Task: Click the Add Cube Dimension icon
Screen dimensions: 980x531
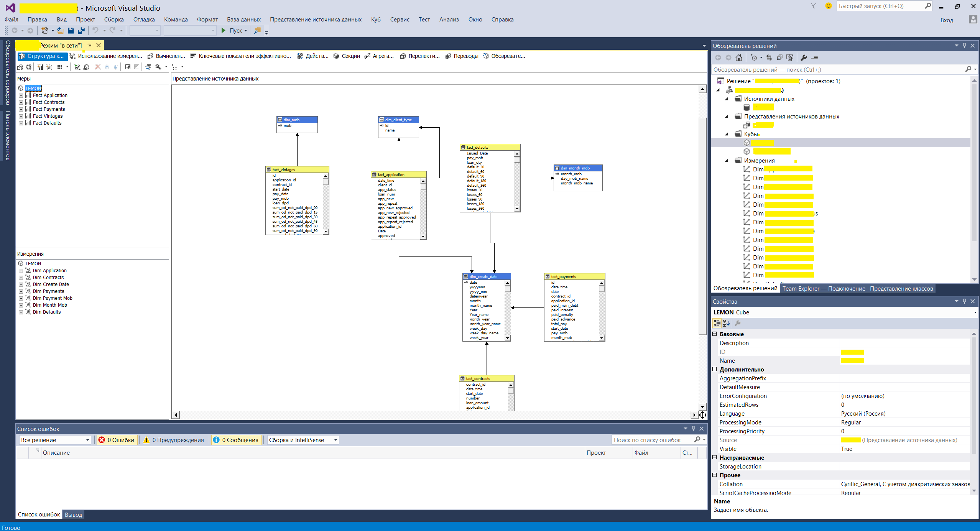Action: 77,67
